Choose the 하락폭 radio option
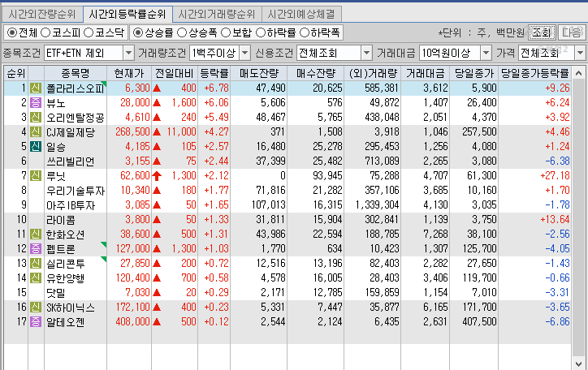The height and width of the screenshot is (370, 588). pos(305,33)
